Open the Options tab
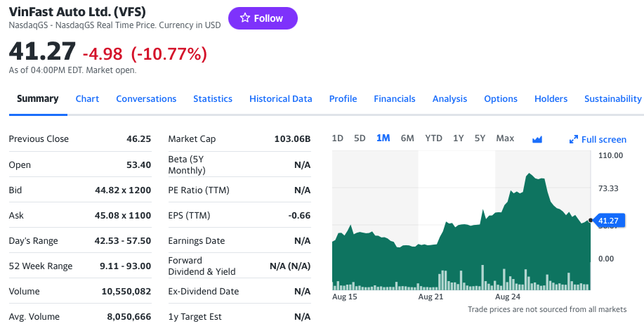This screenshot has height=331, width=644. (x=501, y=98)
